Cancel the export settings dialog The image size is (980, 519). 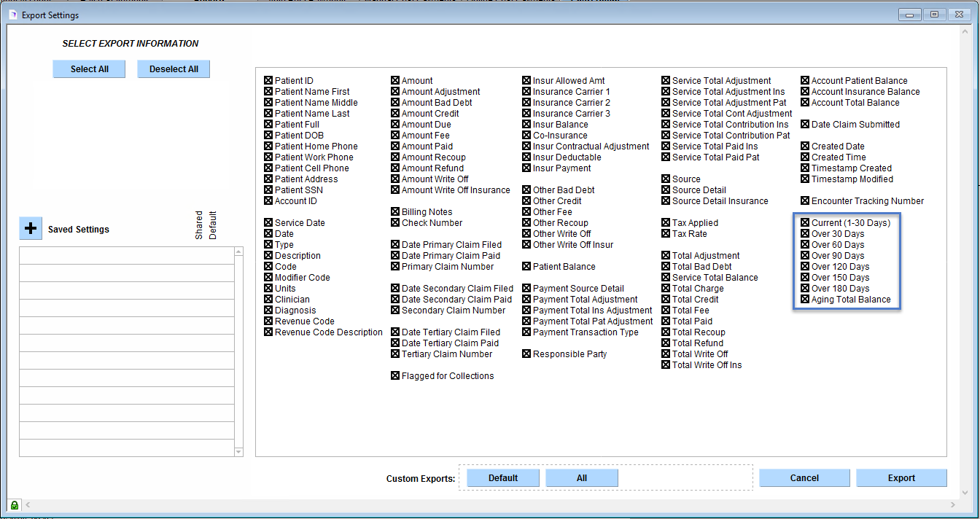pos(804,478)
